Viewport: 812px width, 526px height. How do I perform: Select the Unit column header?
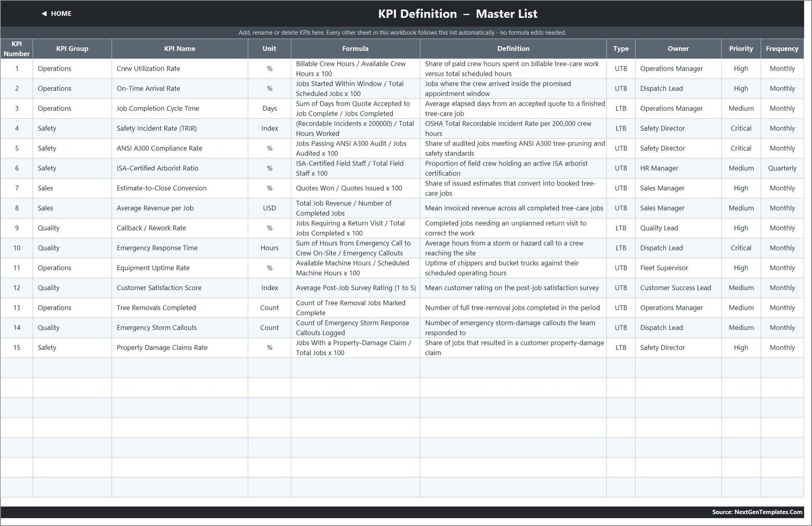(x=269, y=49)
